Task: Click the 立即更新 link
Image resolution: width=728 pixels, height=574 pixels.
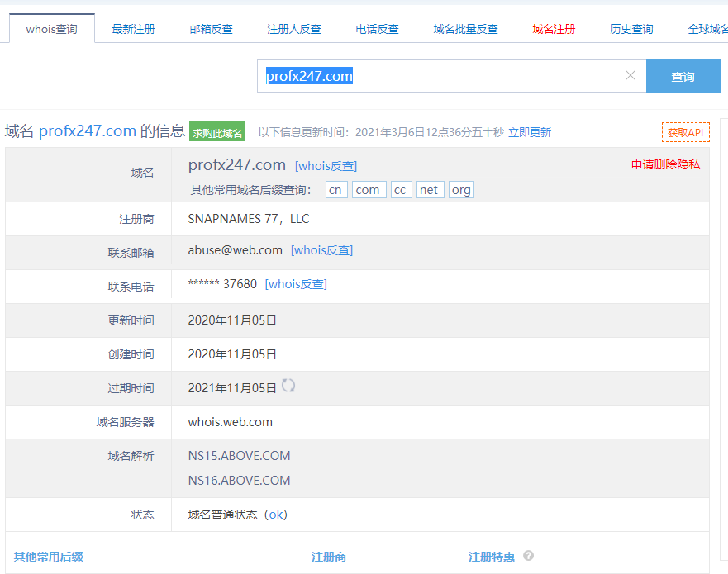Action: pos(530,132)
